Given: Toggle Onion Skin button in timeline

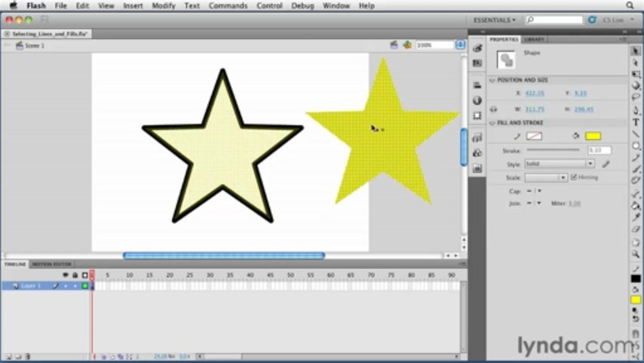Looking at the screenshot, I should point(104,356).
